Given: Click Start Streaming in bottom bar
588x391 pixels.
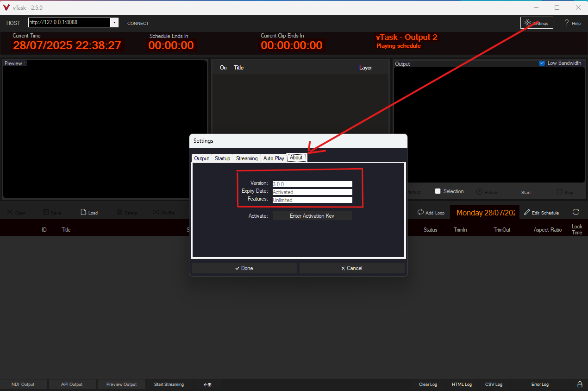Looking at the screenshot, I should pos(169,385).
